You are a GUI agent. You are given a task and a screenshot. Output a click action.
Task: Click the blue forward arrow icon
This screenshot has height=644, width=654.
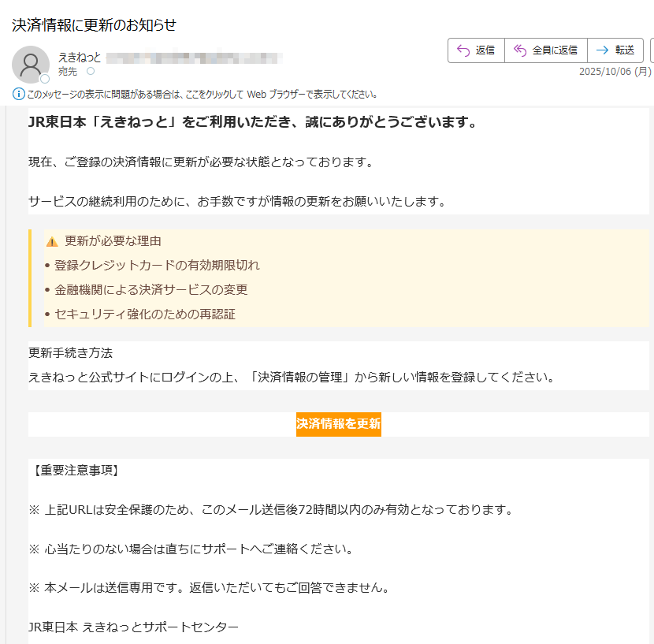click(602, 50)
